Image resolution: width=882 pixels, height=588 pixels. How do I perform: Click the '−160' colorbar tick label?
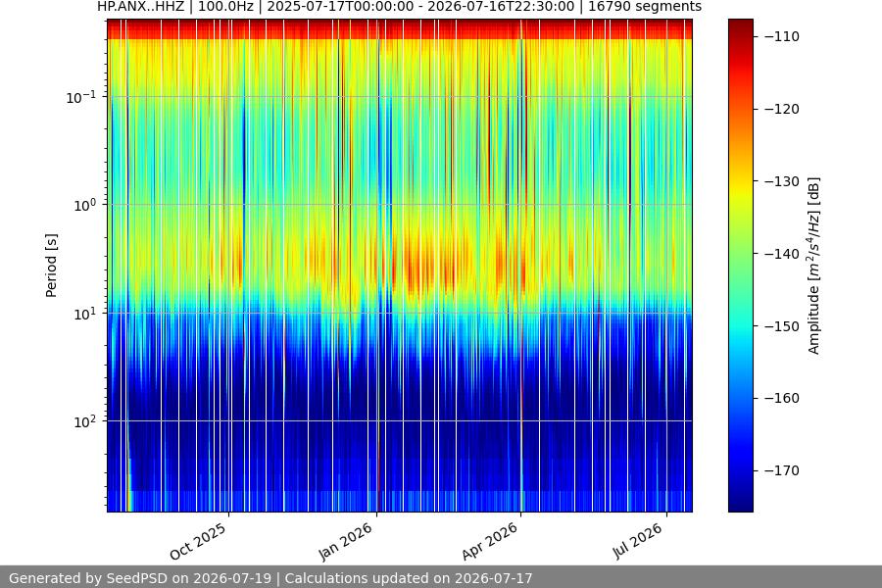(782, 398)
